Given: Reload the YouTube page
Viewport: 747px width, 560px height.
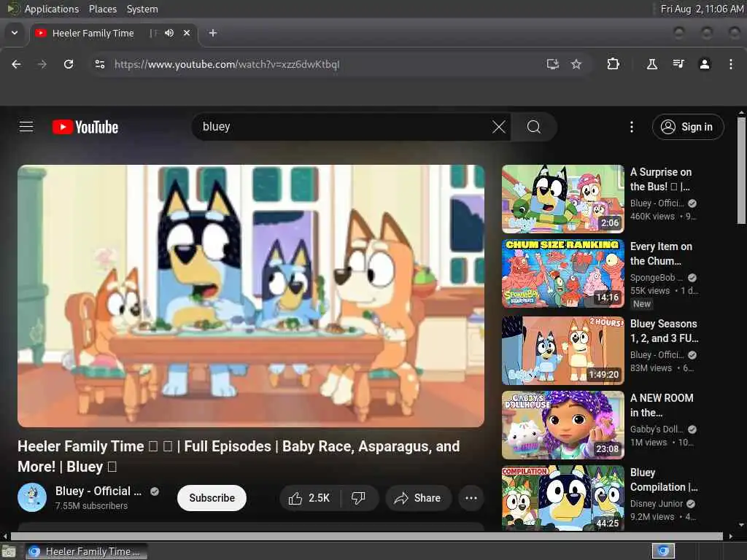Looking at the screenshot, I should tap(69, 64).
